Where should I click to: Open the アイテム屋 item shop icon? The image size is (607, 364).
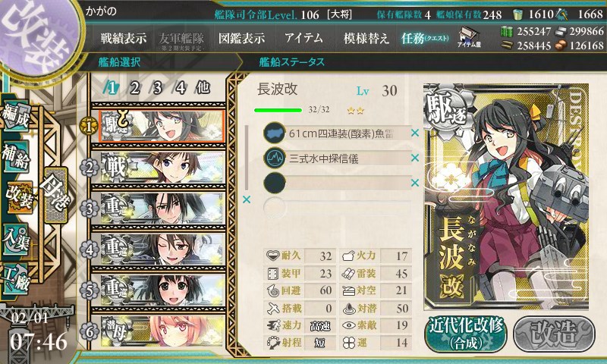click(x=469, y=37)
